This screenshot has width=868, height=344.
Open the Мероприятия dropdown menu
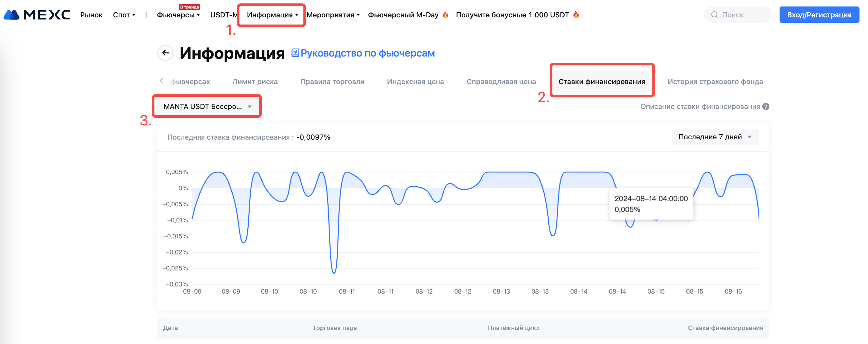coord(333,15)
